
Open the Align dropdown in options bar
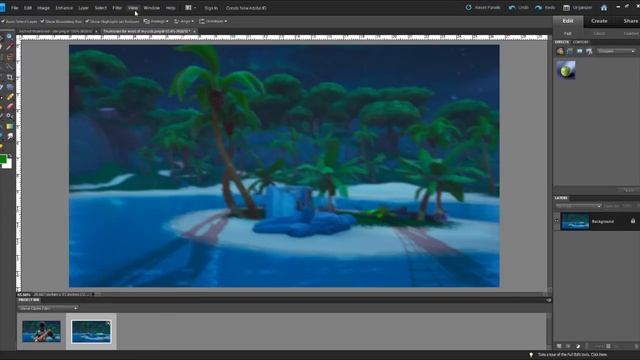[x=184, y=21]
